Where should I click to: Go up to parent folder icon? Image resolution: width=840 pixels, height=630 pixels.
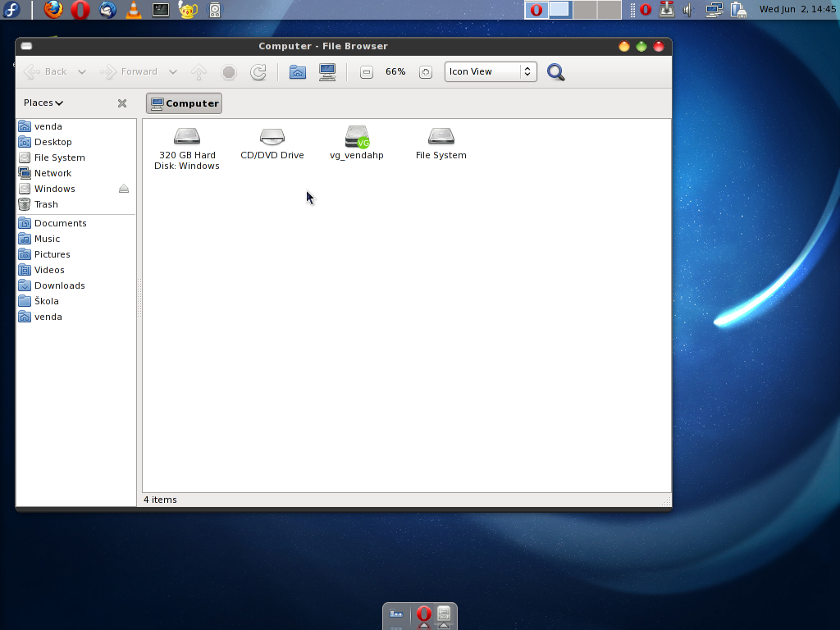pos(199,72)
